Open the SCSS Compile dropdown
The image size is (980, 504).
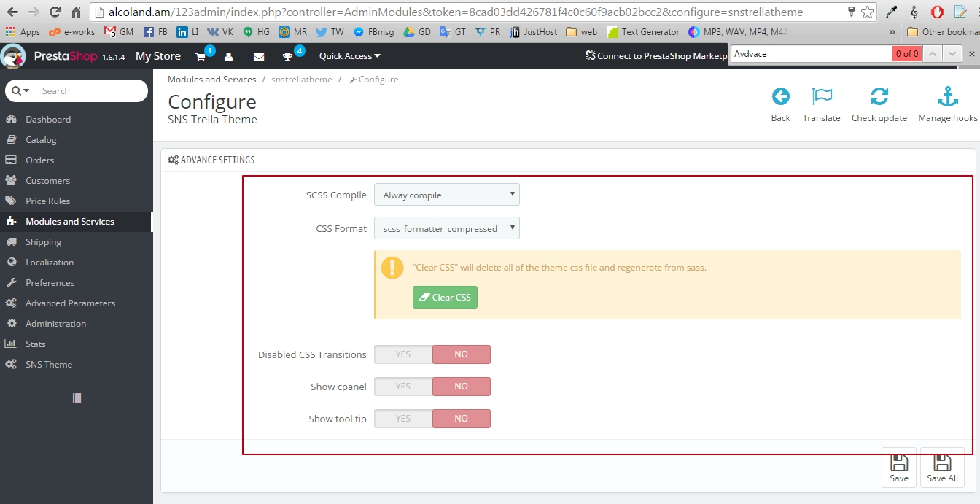click(446, 195)
